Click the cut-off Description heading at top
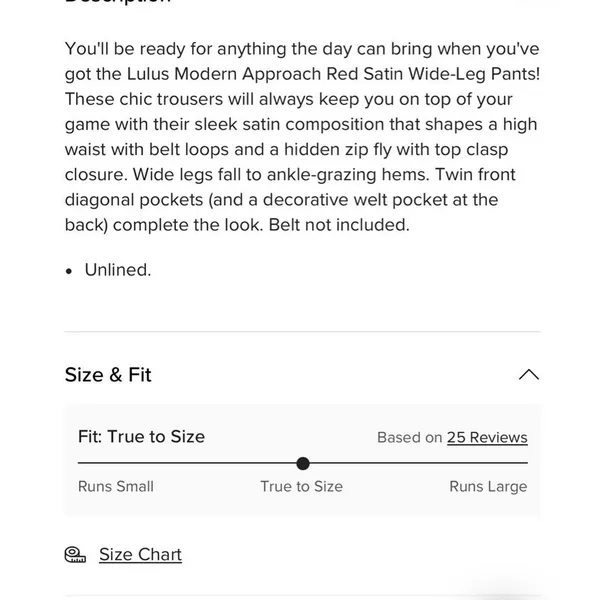Image resolution: width=600 pixels, height=600 pixels. tap(117, 2)
